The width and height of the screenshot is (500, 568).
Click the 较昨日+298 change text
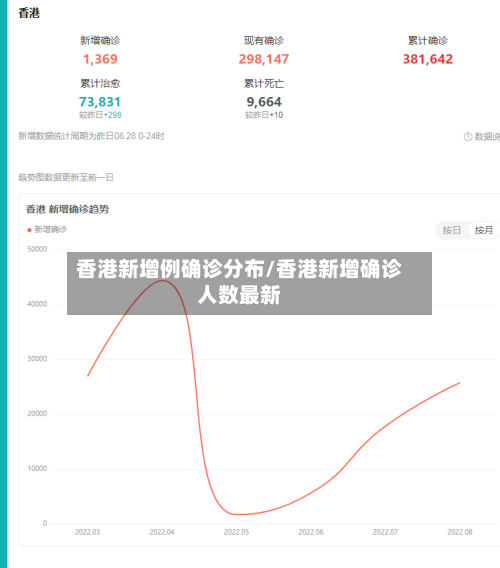pyautogui.click(x=100, y=115)
